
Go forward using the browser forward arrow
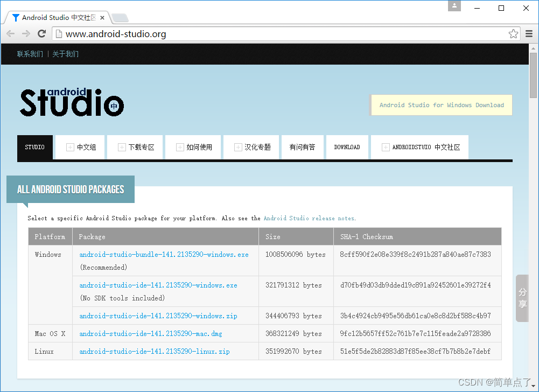point(26,34)
